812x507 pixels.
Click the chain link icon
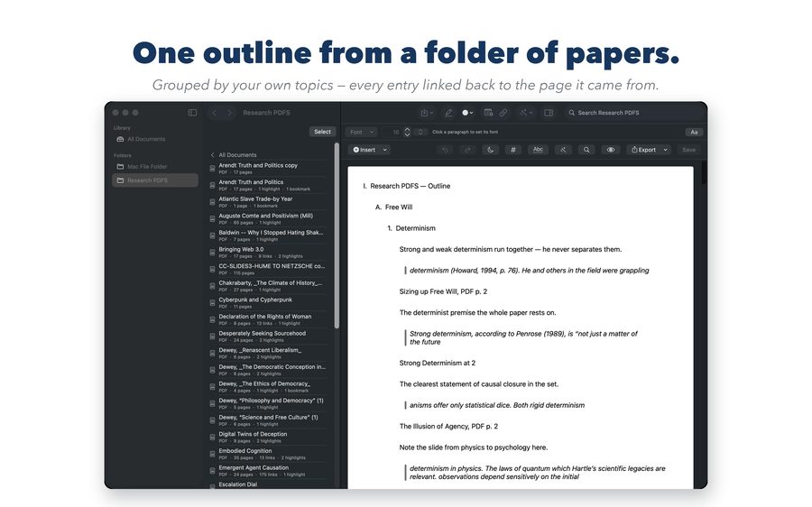pyautogui.click(x=503, y=113)
